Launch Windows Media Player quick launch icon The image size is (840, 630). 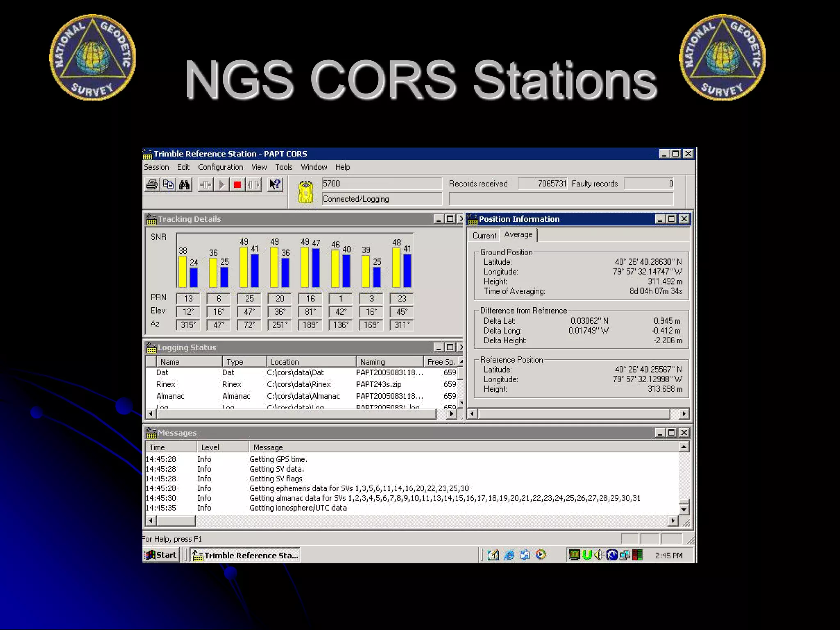coord(541,555)
